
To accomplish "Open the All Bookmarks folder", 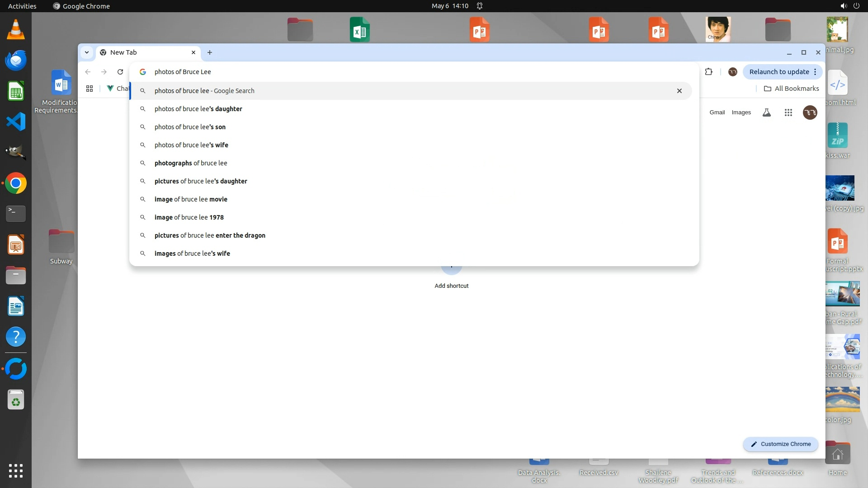I will pos(791,89).
